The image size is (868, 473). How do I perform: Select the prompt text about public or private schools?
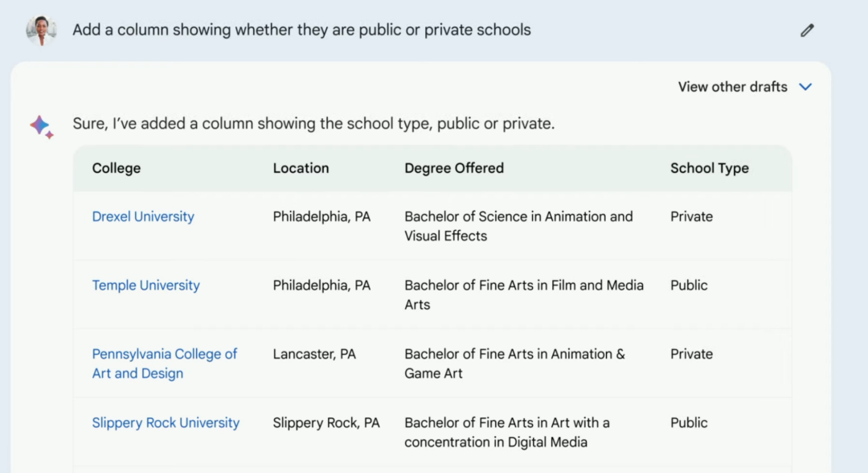click(301, 31)
